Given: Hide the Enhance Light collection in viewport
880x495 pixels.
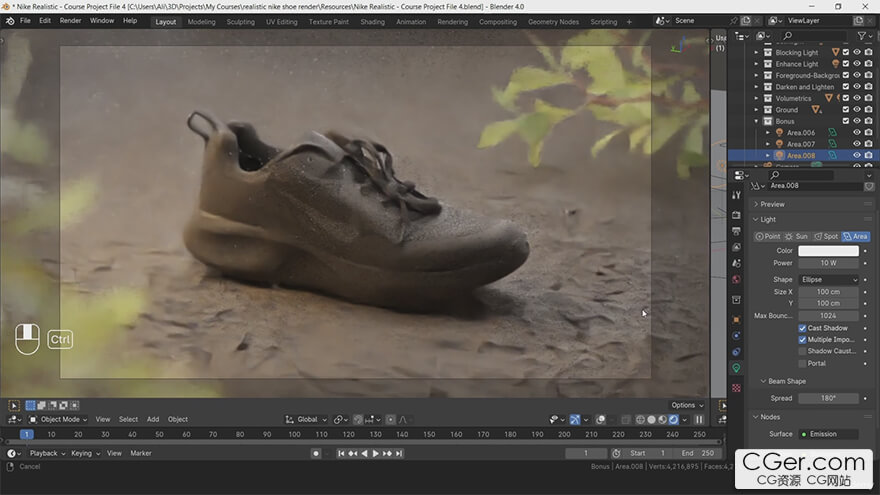Looking at the screenshot, I should [x=857, y=64].
